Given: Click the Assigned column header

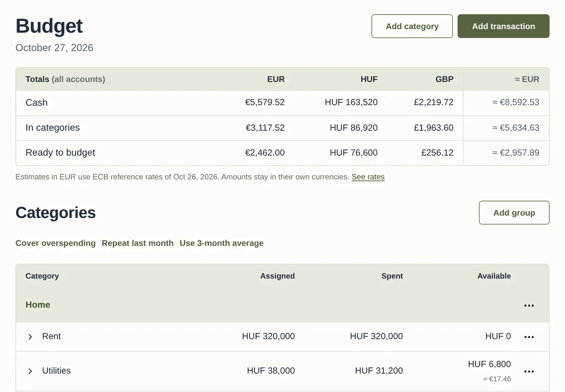Looking at the screenshot, I should coord(278,276).
